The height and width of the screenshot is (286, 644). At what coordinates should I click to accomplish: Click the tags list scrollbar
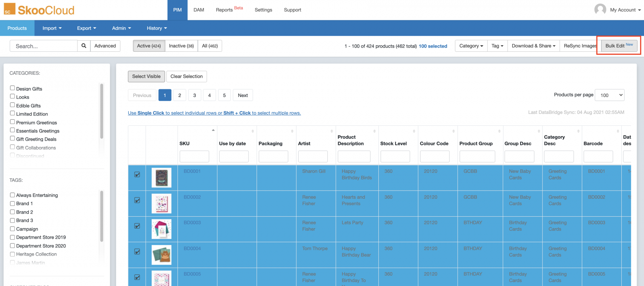[102, 216]
